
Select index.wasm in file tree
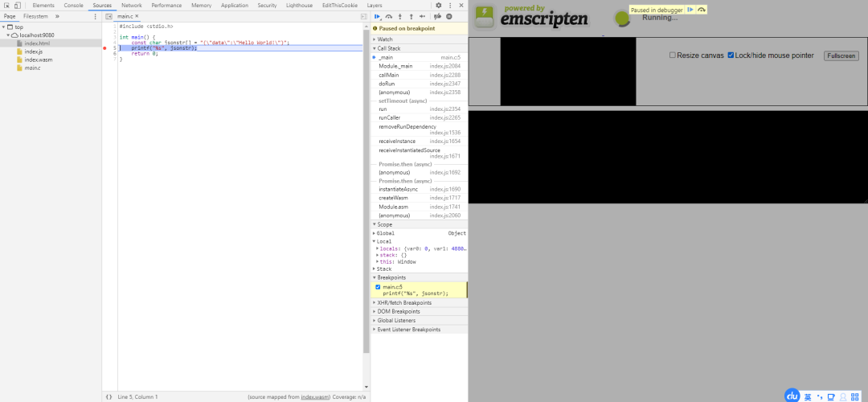point(39,59)
